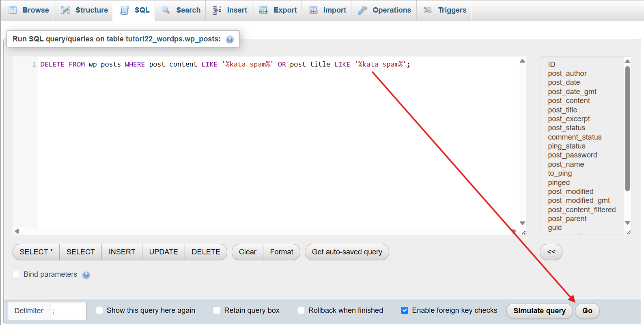
Task: Enable Rollback when finished
Action: tap(301, 310)
